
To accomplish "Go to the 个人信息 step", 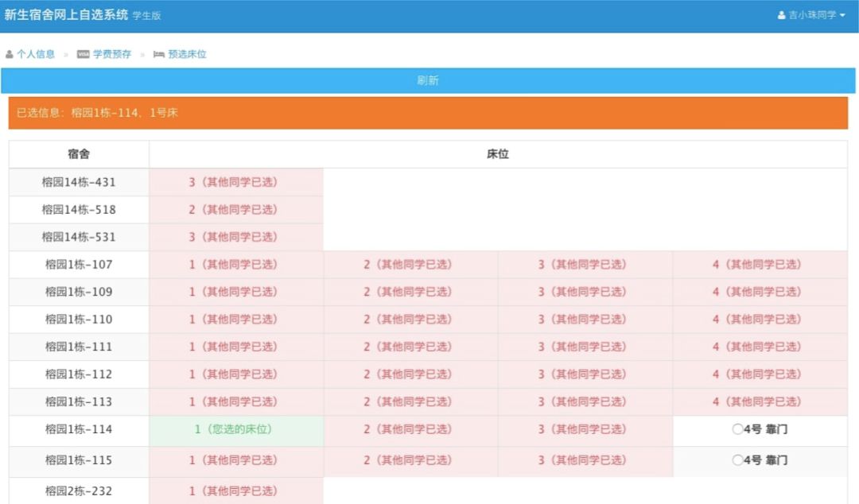I will tap(36, 54).
